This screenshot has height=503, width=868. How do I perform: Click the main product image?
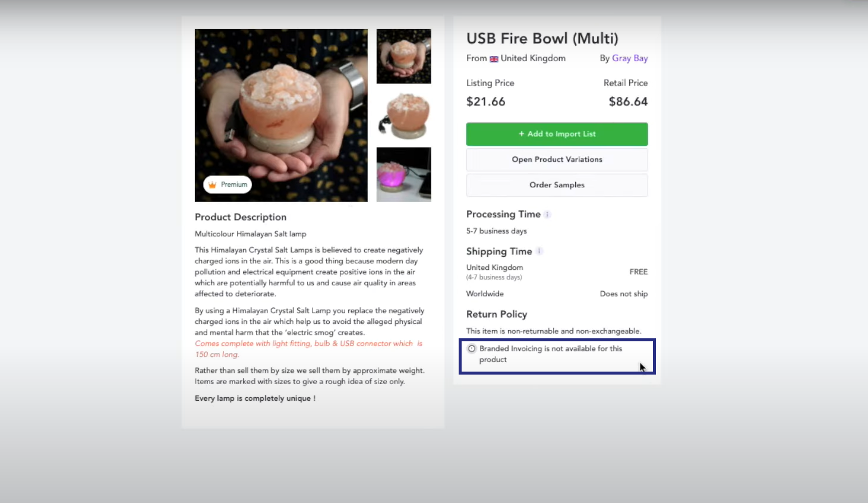click(x=281, y=115)
